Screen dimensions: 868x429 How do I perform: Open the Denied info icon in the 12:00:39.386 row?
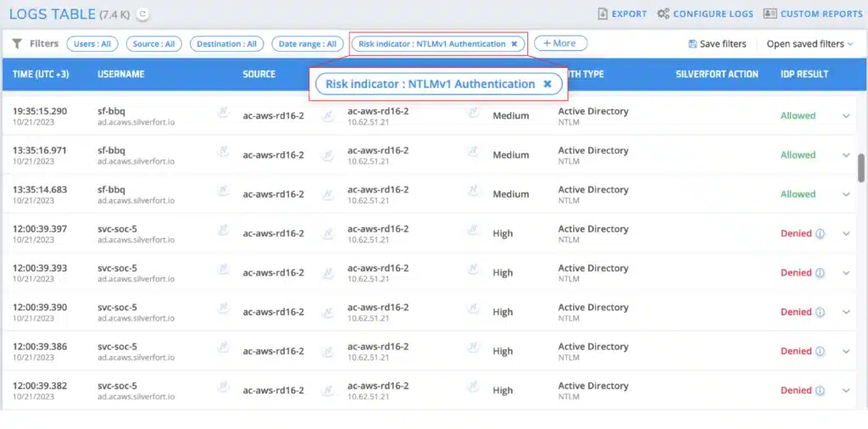point(821,352)
